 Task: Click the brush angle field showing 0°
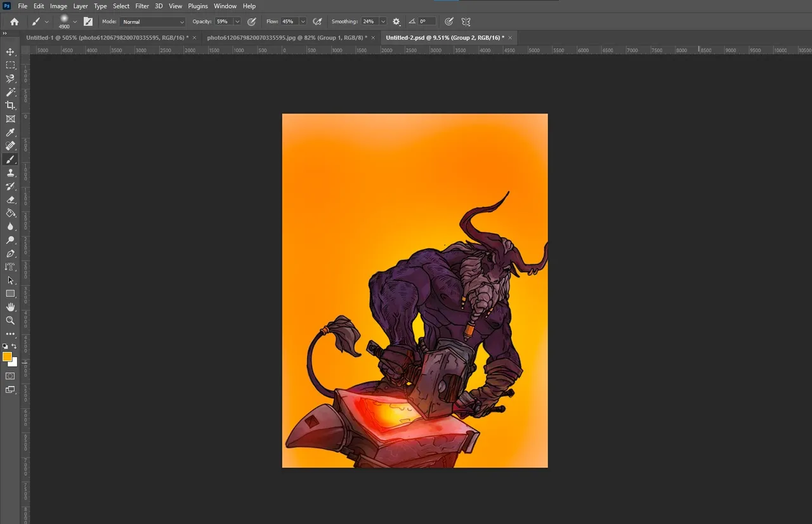[x=427, y=22]
